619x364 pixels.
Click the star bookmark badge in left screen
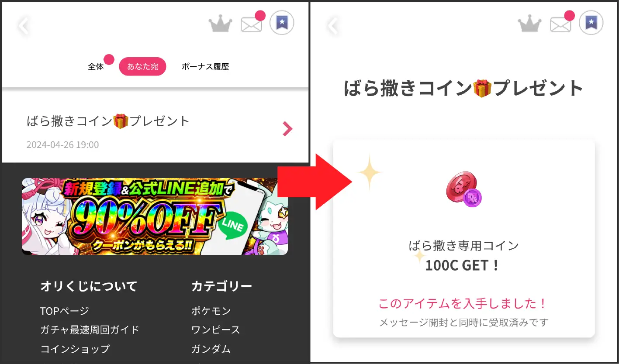[x=282, y=23]
